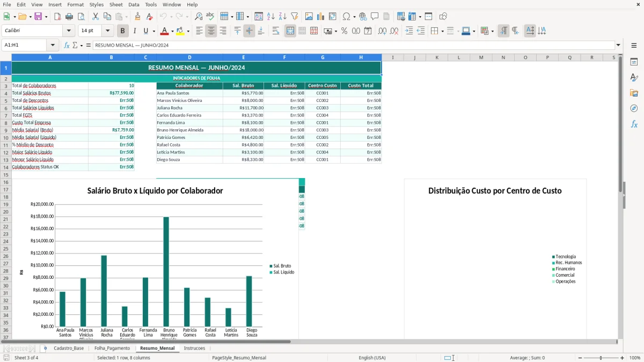The height and width of the screenshot is (362, 644).
Task: Open the sidebar Navigator compass icon
Action: pos(634,108)
